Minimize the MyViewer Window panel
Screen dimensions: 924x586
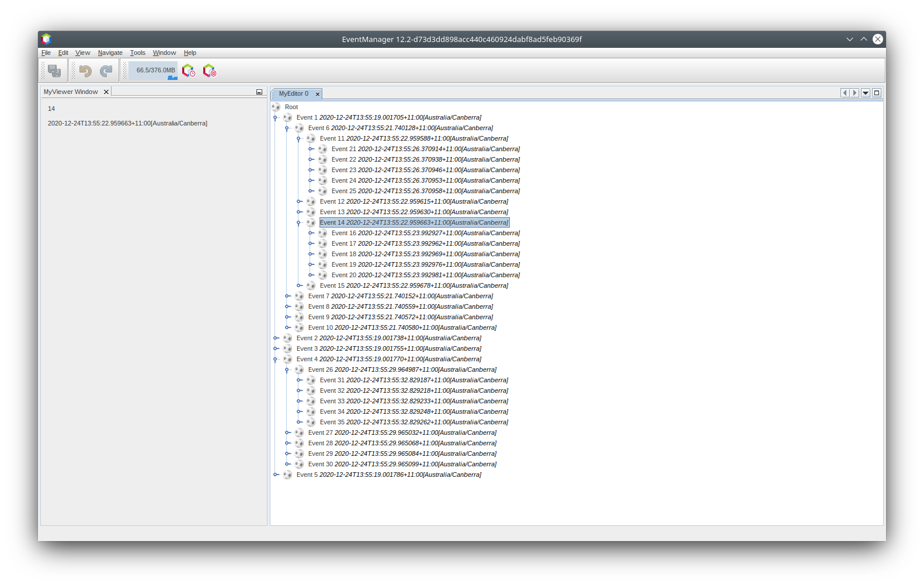click(259, 92)
